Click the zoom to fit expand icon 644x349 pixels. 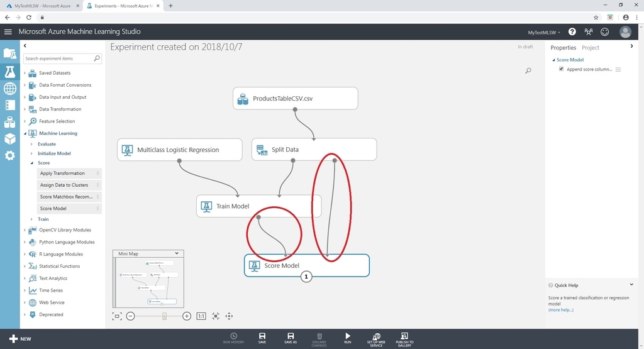(215, 316)
